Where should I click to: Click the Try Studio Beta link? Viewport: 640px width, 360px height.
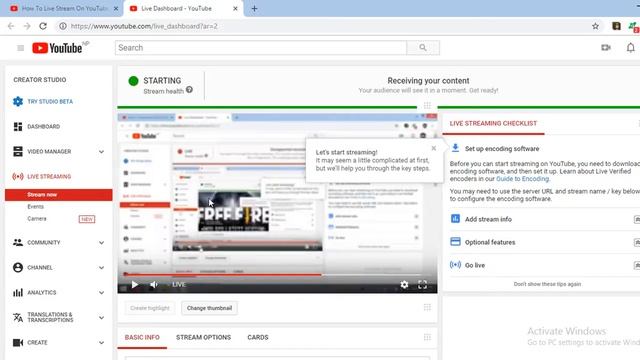[x=50, y=101]
